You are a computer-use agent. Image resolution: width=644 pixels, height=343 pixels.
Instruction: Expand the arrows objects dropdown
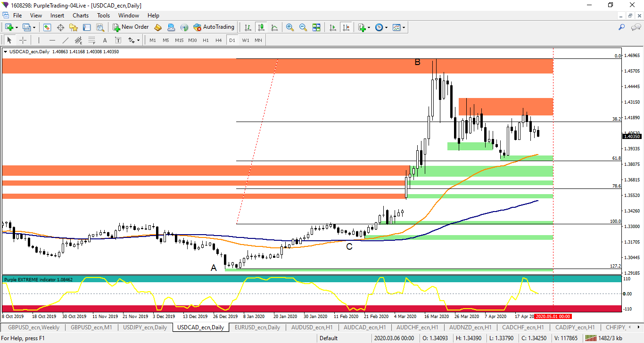[139, 40]
